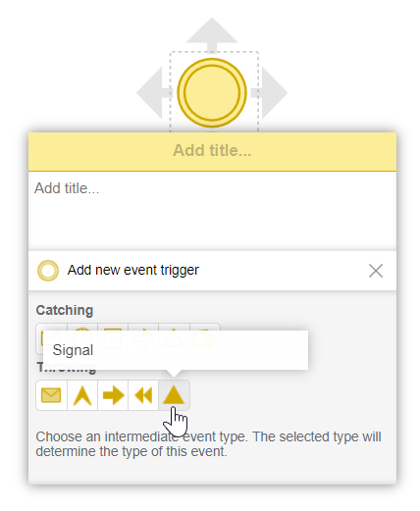Close the Add new event trigger panel
420x511 pixels.
[x=376, y=271]
